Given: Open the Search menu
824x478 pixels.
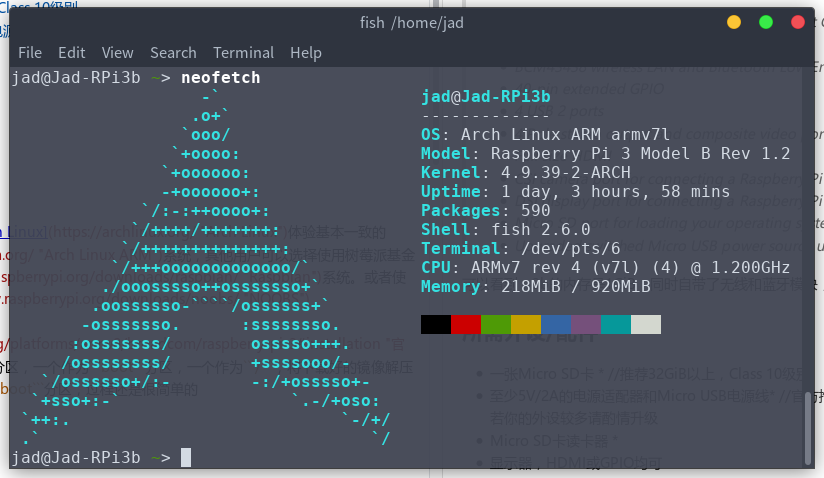Looking at the screenshot, I should click(173, 53).
